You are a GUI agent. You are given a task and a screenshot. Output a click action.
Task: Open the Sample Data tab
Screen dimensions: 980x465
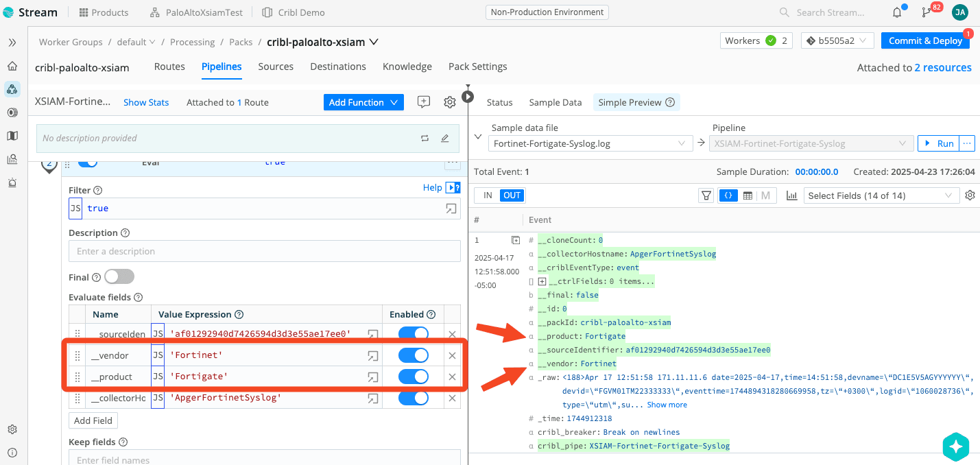555,102
